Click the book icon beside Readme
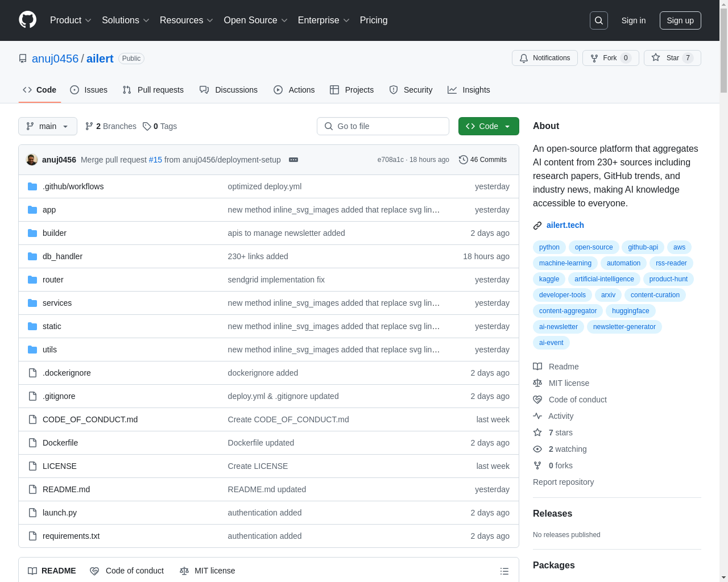This screenshot has width=728, height=582. click(x=537, y=367)
